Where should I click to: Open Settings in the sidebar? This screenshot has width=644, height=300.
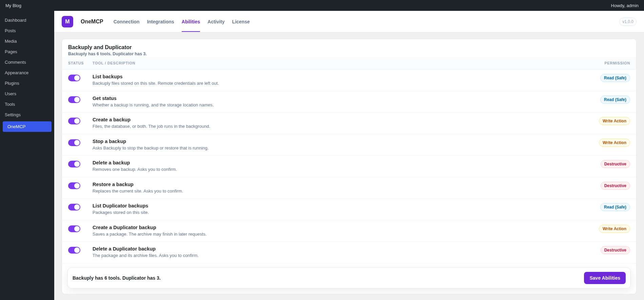click(x=27, y=115)
